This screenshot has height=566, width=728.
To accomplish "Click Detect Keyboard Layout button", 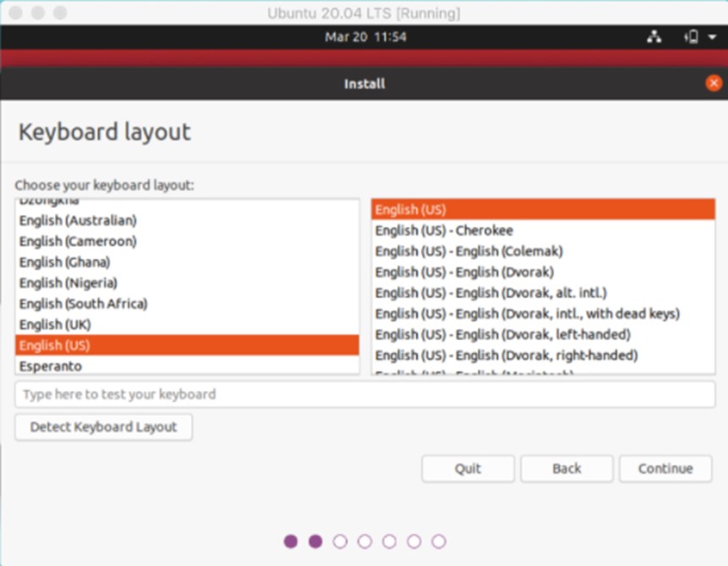I will click(x=103, y=427).
